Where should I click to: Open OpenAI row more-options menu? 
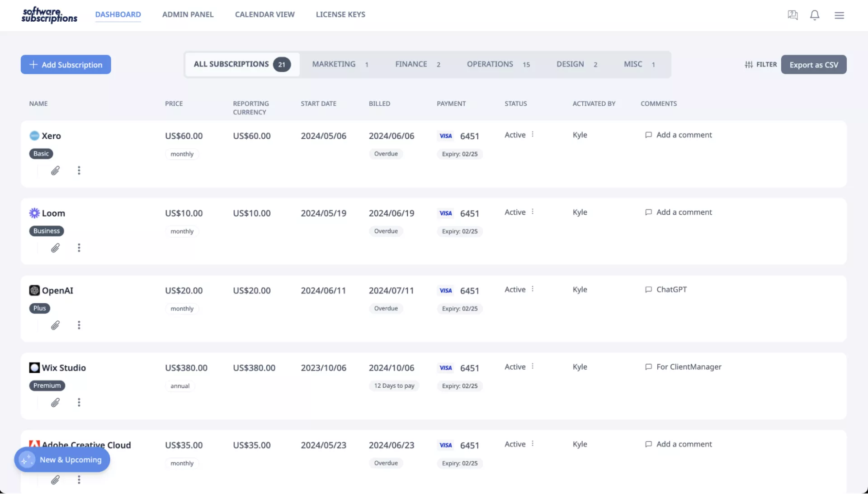(79, 325)
